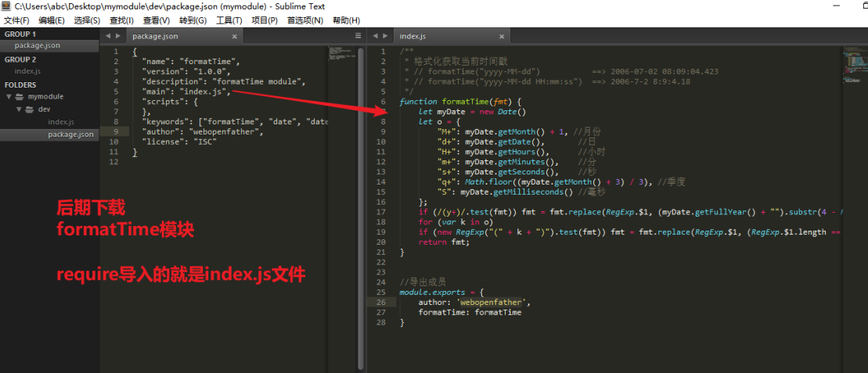This screenshot has width=868, height=373.
Task: Click the "keywords" line in package.json
Action: pos(235,122)
